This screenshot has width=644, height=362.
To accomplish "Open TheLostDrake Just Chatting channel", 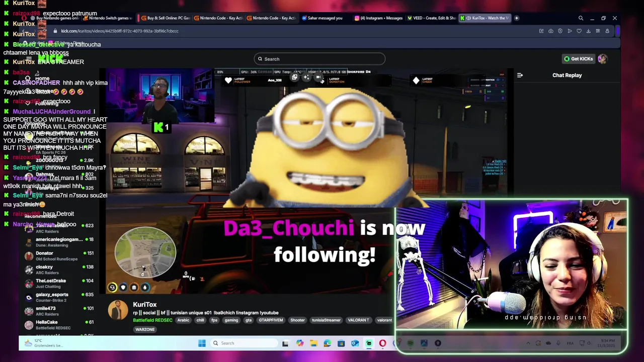I will click(x=59, y=284).
